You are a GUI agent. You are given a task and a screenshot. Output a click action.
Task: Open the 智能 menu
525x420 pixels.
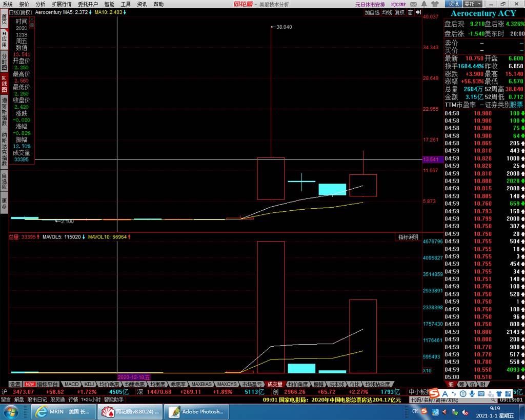(109, 4)
